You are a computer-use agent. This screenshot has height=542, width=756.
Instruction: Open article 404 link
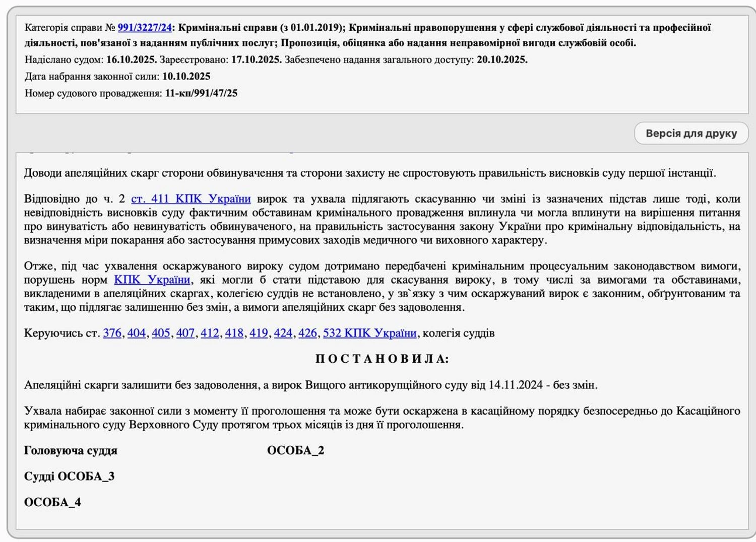(x=136, y=333)
